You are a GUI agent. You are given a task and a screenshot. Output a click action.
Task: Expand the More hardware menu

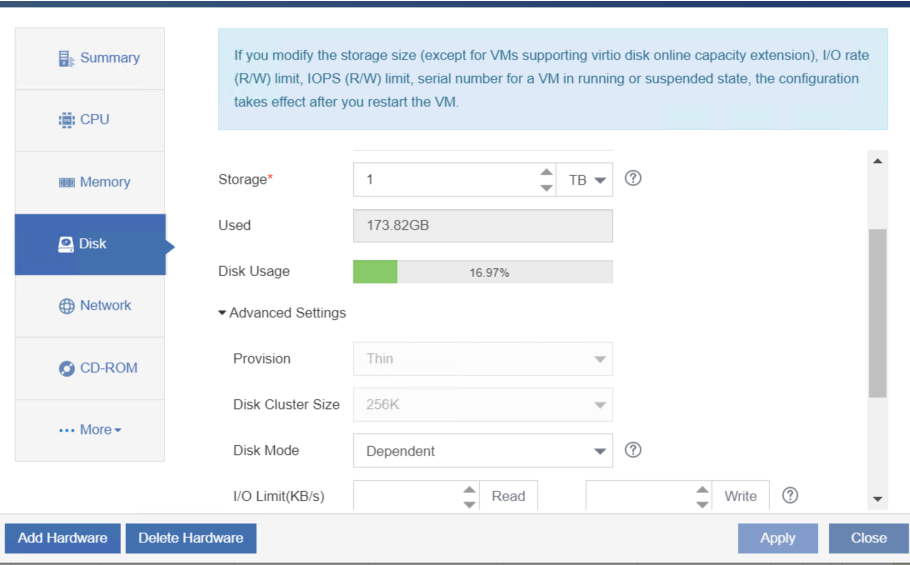[90, 430]
